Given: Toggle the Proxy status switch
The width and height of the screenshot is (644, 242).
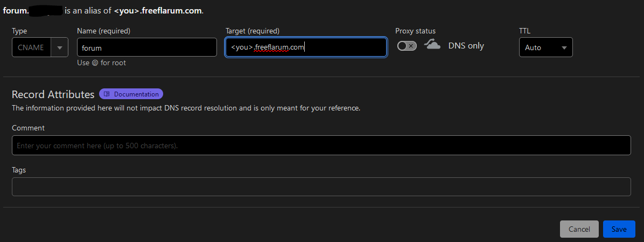Looking at the screenshot, I should [x=407, y=46].
